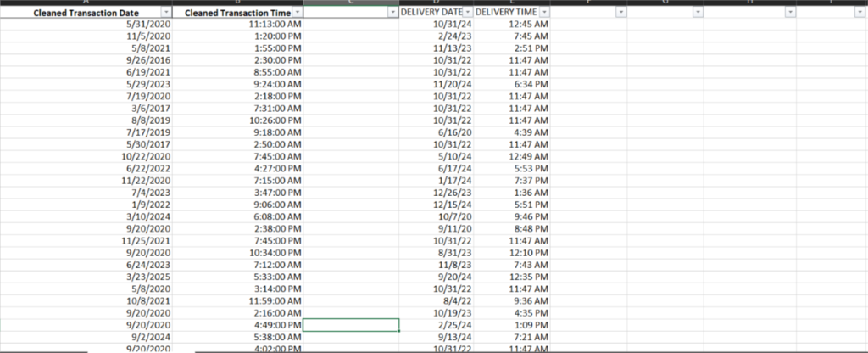This screenshot has width=868, height=353.
Task: Select the date cell 11/5/2020
Action: 86,36
